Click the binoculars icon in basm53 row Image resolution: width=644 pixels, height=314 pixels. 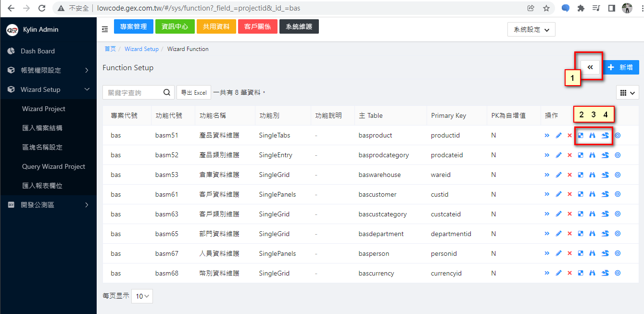pyautogui.click(x=592, y=175)
